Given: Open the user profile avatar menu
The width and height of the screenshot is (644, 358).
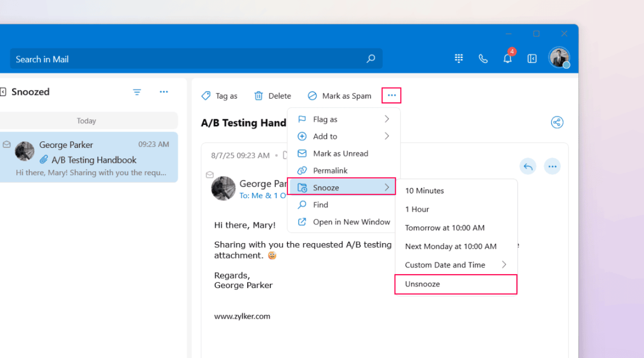Looking at the screenshot, I should coord(559,58).
